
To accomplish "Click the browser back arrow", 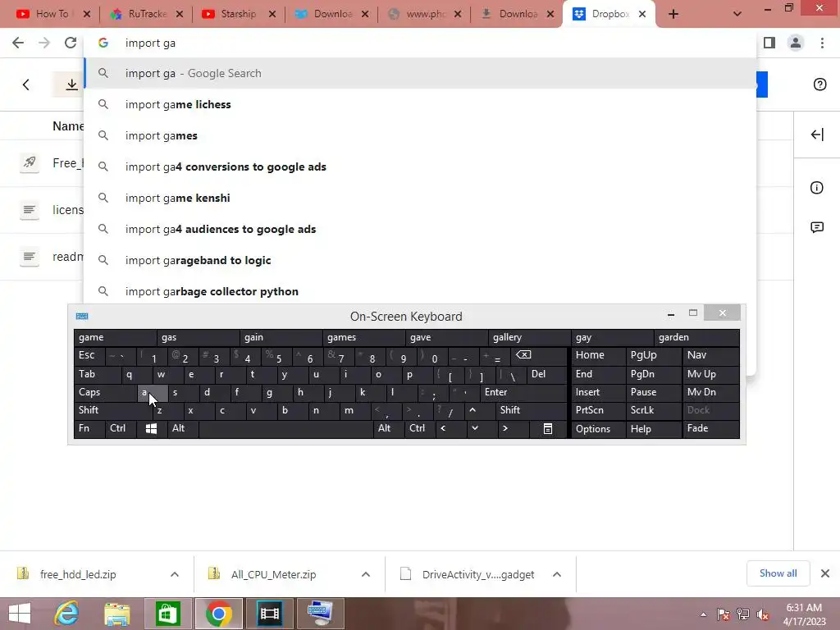I will [x=18, y=43].
